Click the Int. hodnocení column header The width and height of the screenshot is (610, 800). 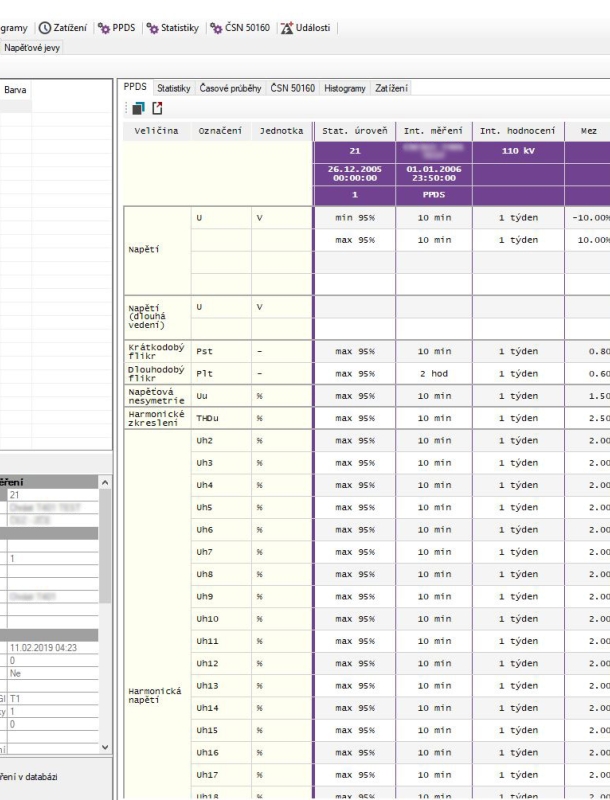click(518, 131)
